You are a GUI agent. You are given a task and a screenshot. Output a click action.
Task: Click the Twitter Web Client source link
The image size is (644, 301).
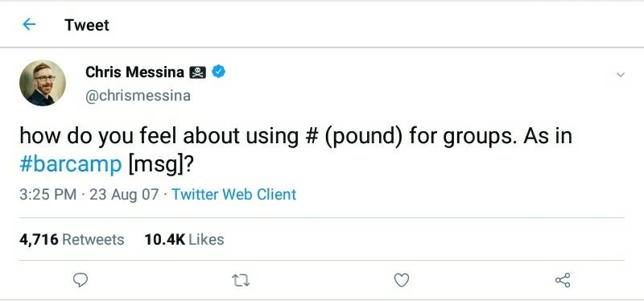(233, 194)
